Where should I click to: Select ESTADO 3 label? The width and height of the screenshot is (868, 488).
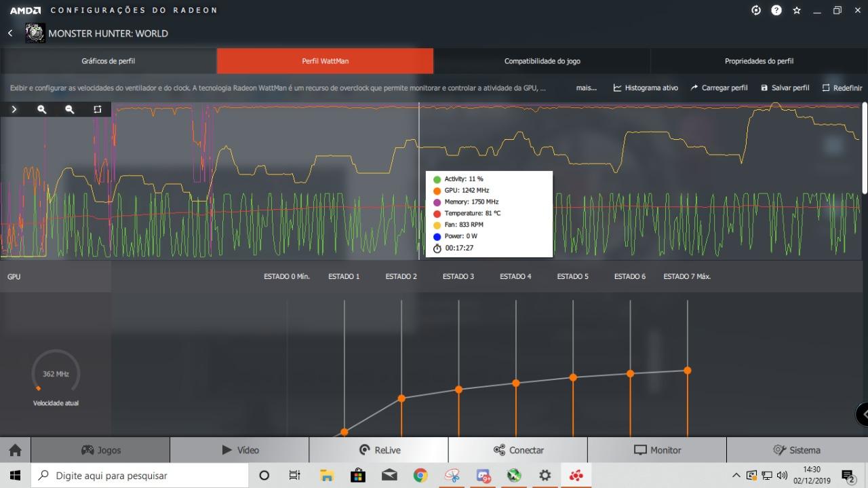pos(458,276)
